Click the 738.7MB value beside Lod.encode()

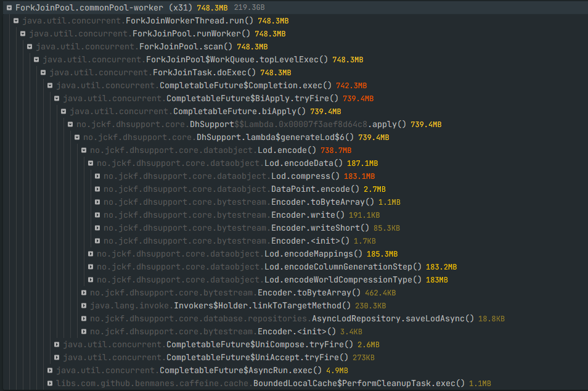336,150
